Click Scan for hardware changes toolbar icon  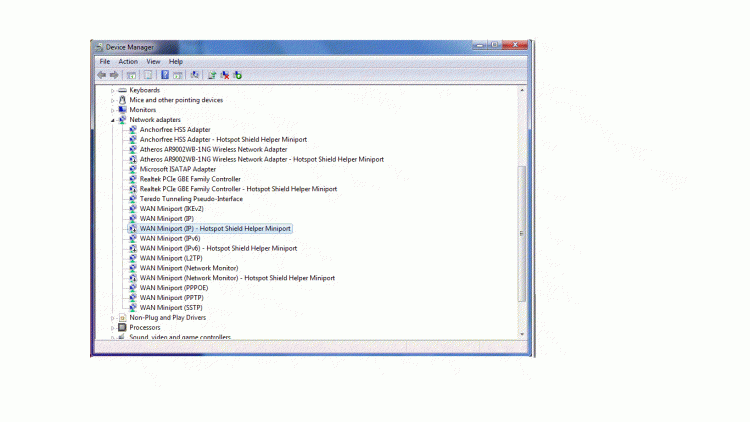coord(195,75)
